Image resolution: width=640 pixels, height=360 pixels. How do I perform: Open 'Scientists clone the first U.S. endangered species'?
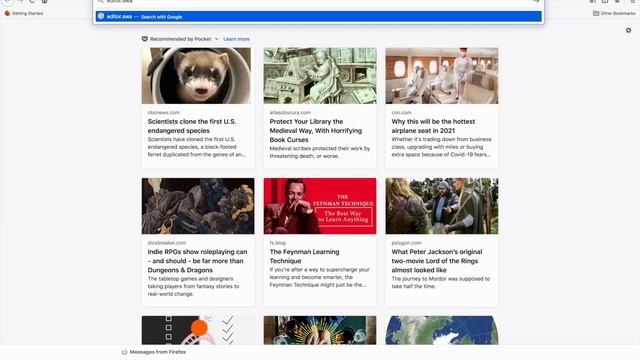[x=192, y=126]
